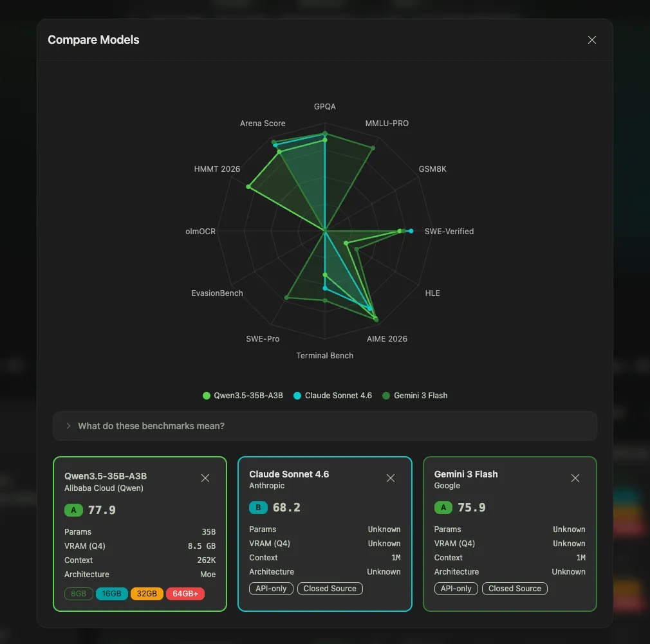Select the 8GB VRAM filter chip
This screenshot has width=650, height=644.
click(79, 593)
